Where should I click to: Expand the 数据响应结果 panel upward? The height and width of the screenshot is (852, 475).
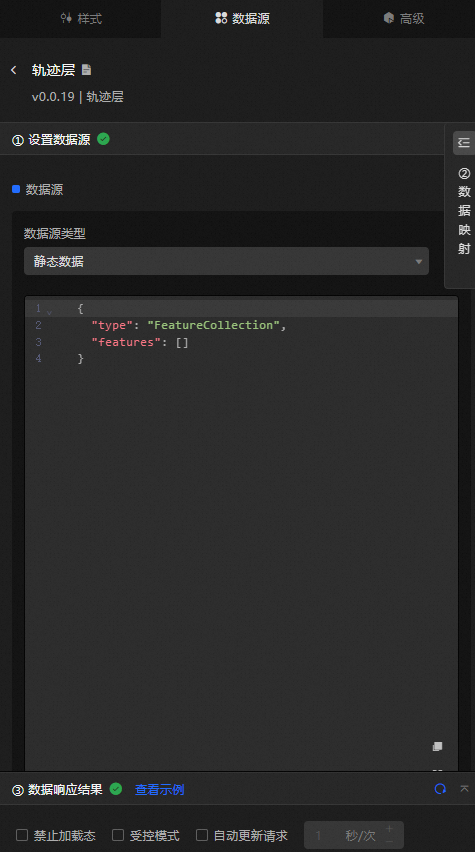(464, 788)
